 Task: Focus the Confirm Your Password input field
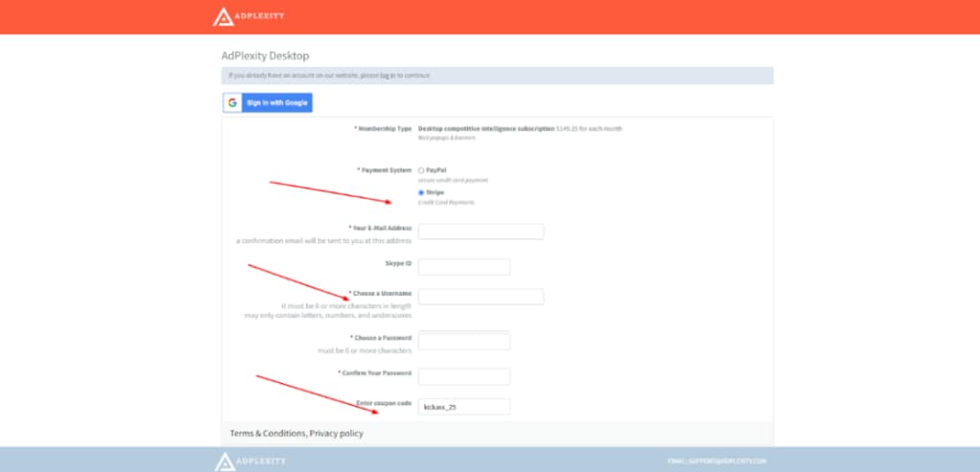pyautogui.click(x=464, y=376)
